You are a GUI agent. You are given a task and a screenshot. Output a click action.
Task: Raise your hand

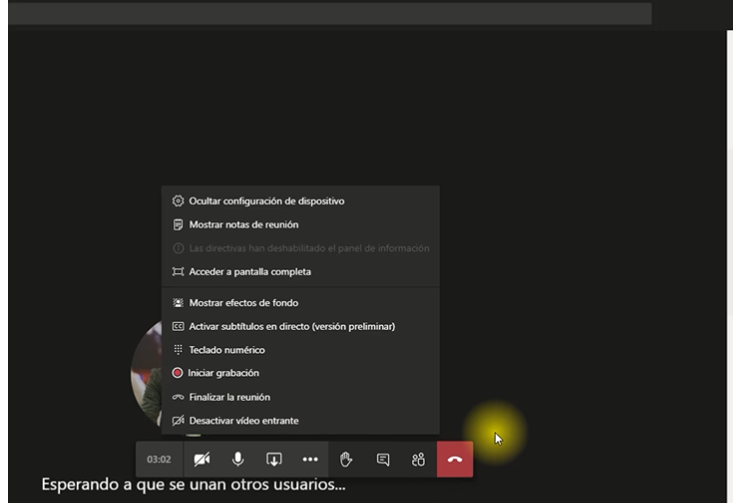(x=346, y=460)
